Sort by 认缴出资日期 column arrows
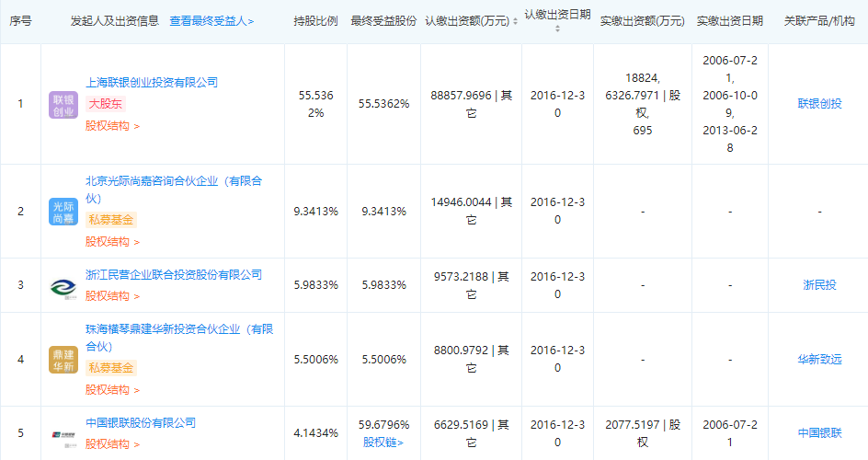The image size is (868, 460). click(x=557, y=29)
